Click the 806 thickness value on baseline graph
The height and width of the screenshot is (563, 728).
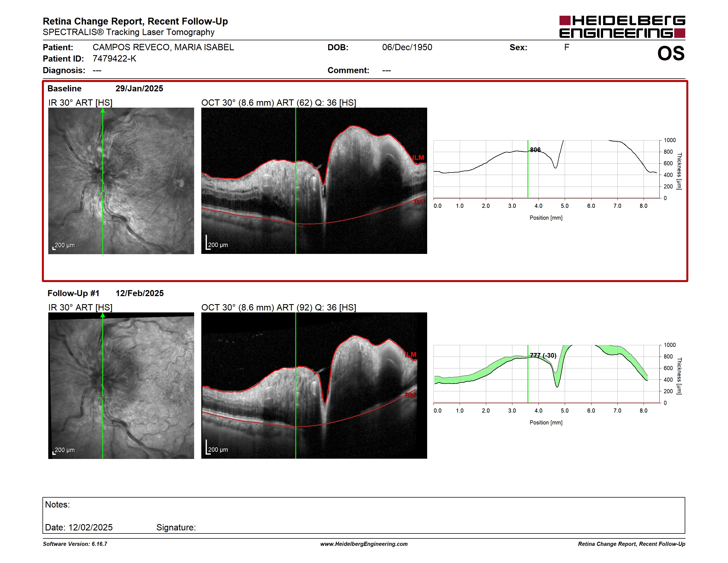coord(535,150)
